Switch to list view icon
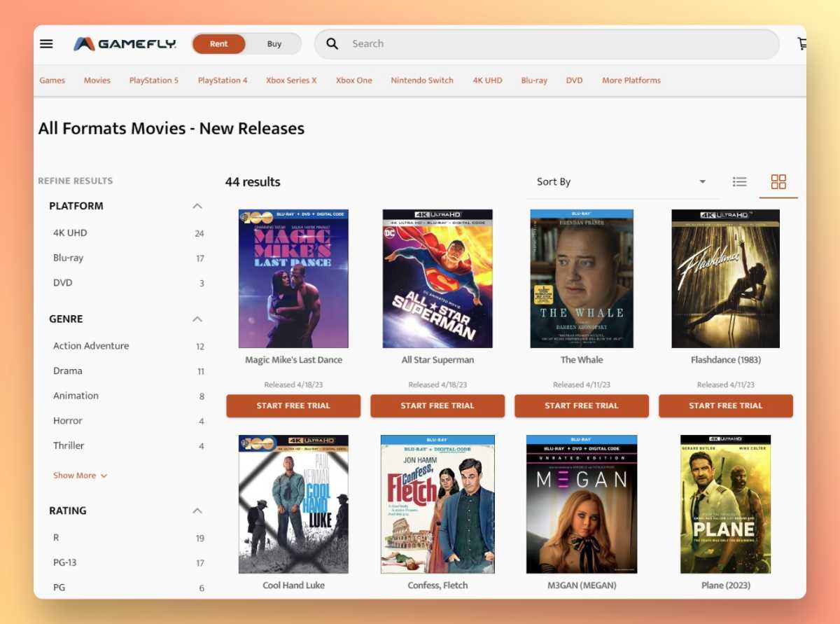Viewport: 840px width, 624px height. click(x=739, y=181)
